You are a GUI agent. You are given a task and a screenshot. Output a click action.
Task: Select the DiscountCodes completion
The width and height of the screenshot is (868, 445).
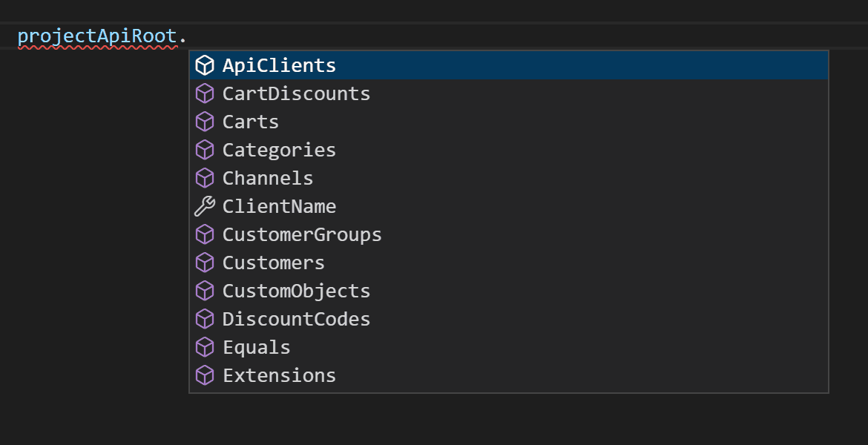pyautogui.click(x=296, y=320)
